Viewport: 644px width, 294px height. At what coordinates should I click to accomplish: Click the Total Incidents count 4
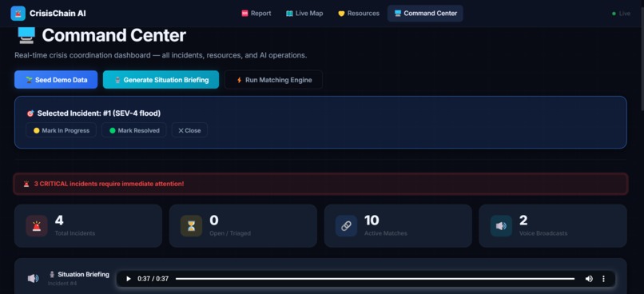click(x=59, y=220)
